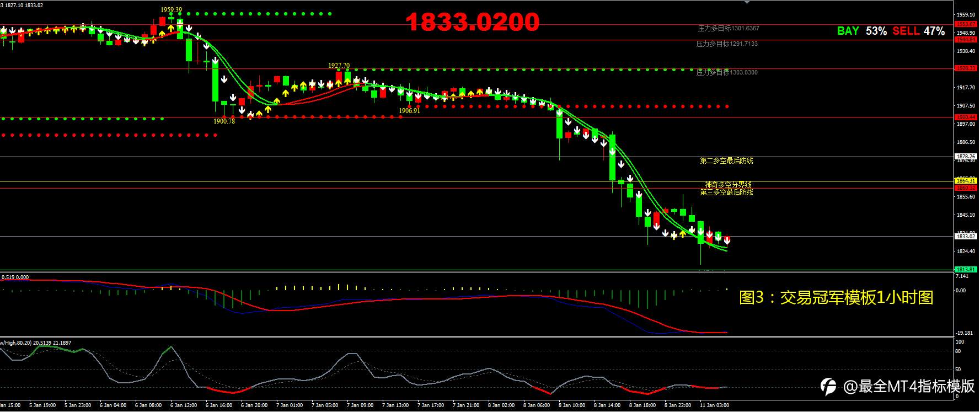Click the 第二多空最后防线 line label

coord(726,160)
